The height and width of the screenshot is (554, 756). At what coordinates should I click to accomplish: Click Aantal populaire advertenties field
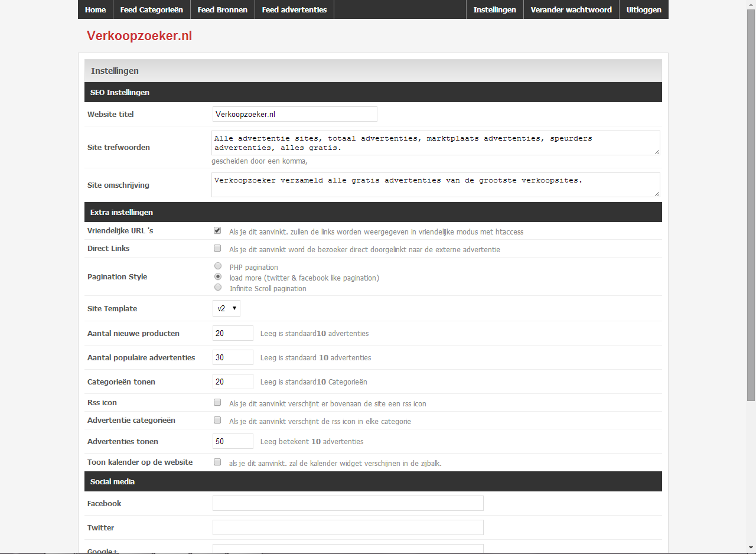(x=233, y=357)
